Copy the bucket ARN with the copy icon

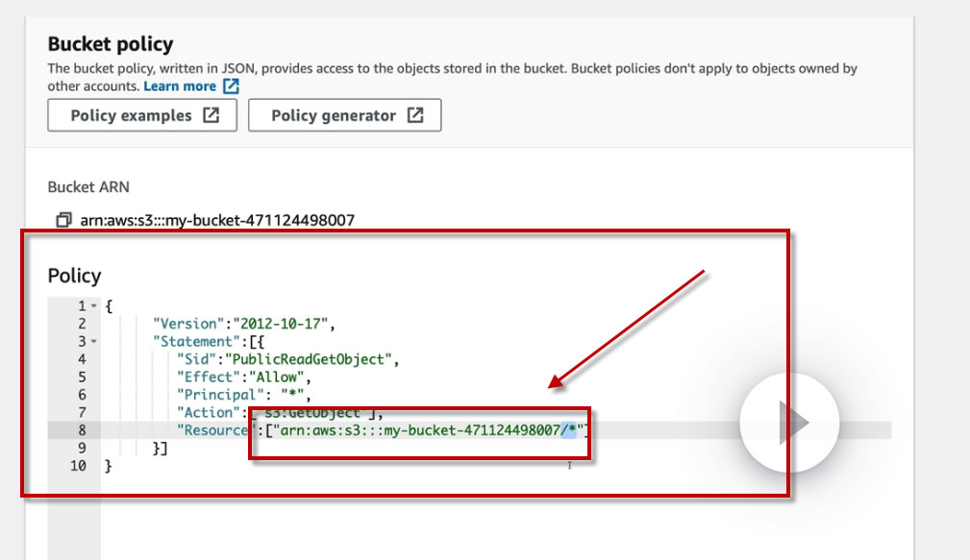[x=63, y=220]
